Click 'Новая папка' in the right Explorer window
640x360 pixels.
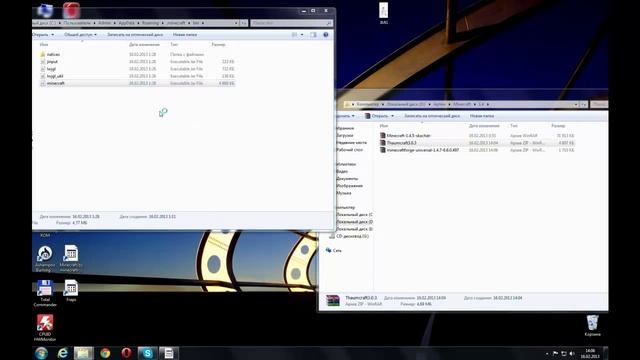point(482,116)
